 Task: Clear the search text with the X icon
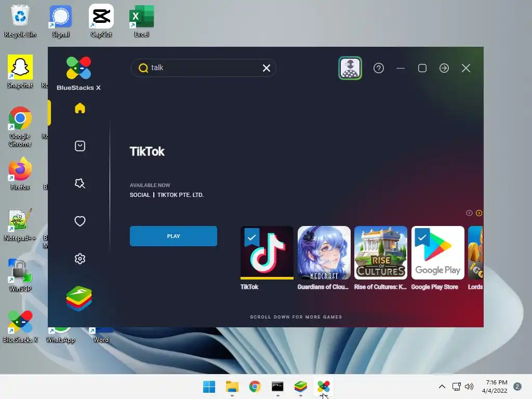pos(267,68)
